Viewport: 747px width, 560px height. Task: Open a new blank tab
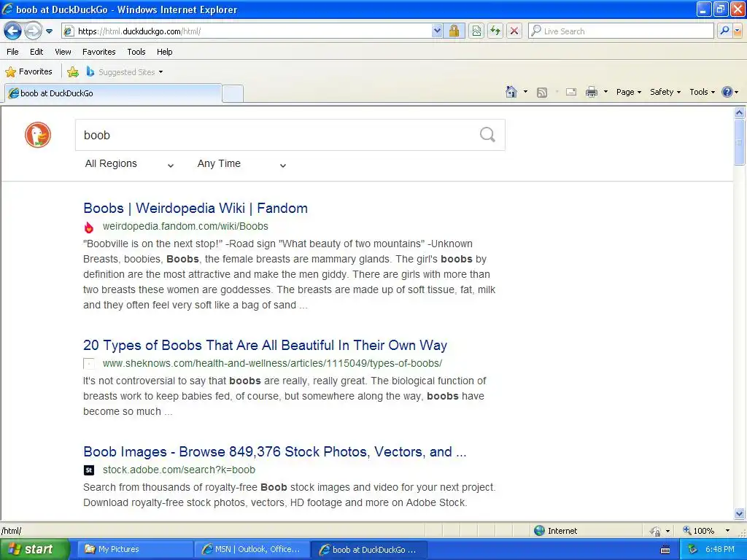pos(233,93)
